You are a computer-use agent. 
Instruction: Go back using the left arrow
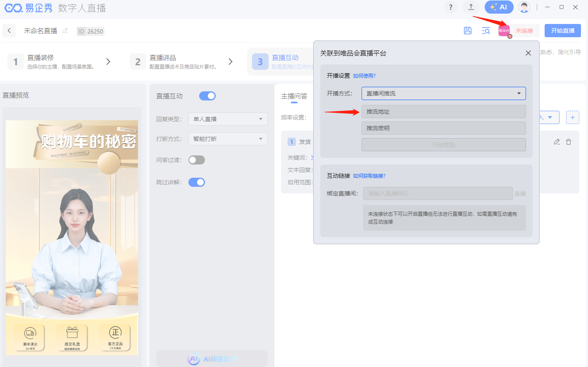pyautogui.click(x=9, y=31)
